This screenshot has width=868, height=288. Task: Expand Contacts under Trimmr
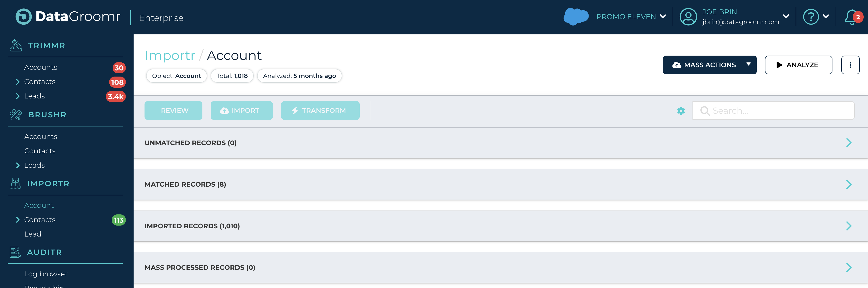18,82
